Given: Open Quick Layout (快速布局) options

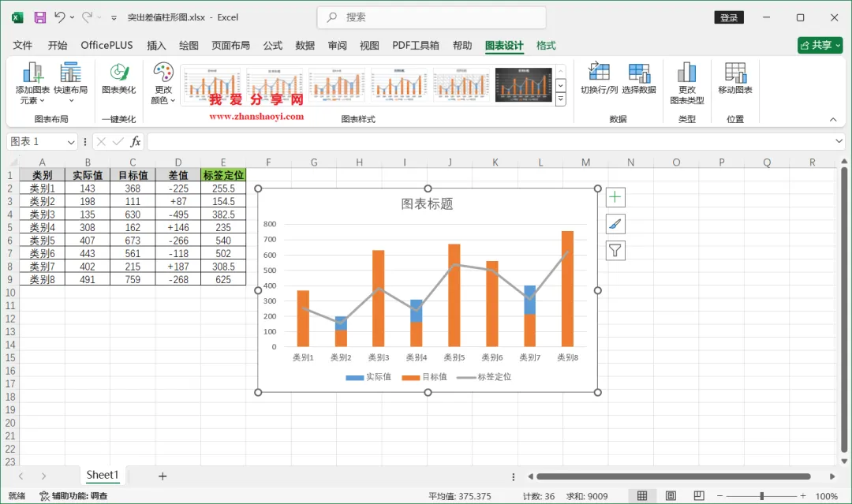Looking at the screenshot, I should click(x=71, y=82).
